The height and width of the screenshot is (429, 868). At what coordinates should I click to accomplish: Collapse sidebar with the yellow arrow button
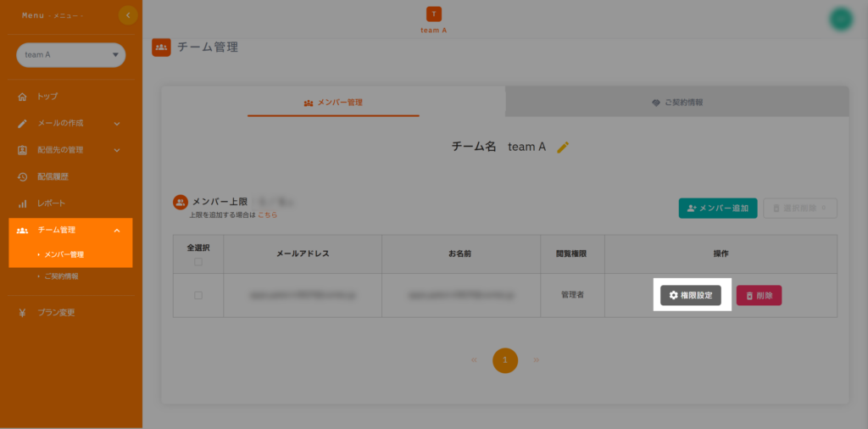coord(128,15)
